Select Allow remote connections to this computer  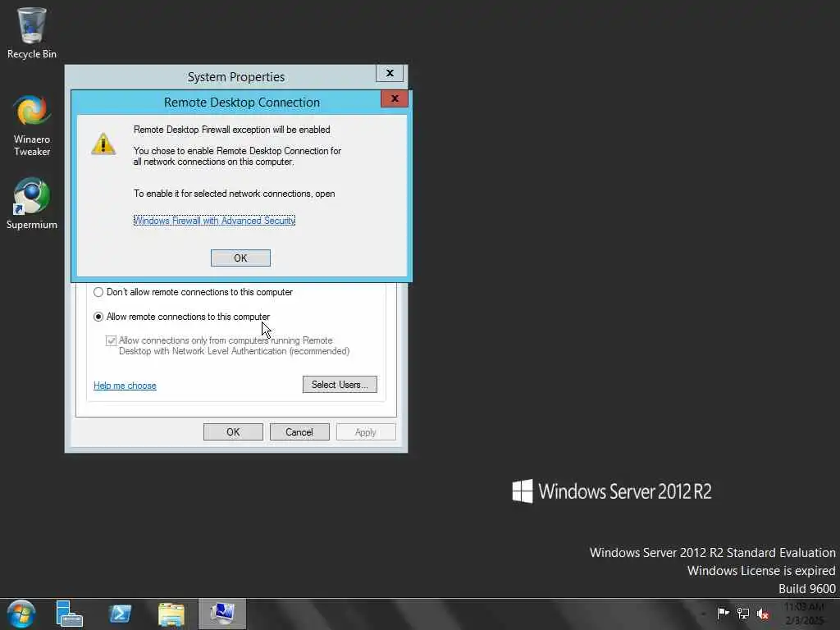coord(182,317)
